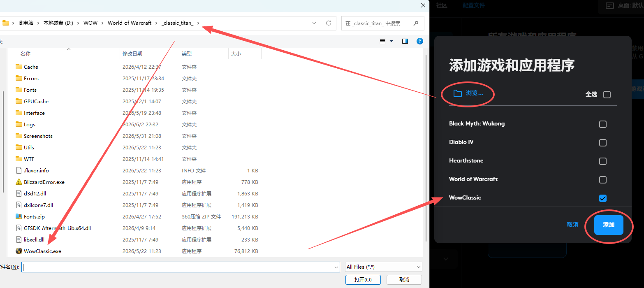Select the BlizzardError.exe warning icon
Screen dimensions: 644x288
(x=19, y=182)
